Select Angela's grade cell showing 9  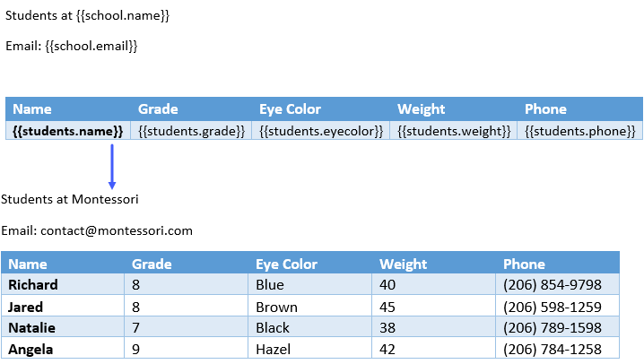click(186, 349)
